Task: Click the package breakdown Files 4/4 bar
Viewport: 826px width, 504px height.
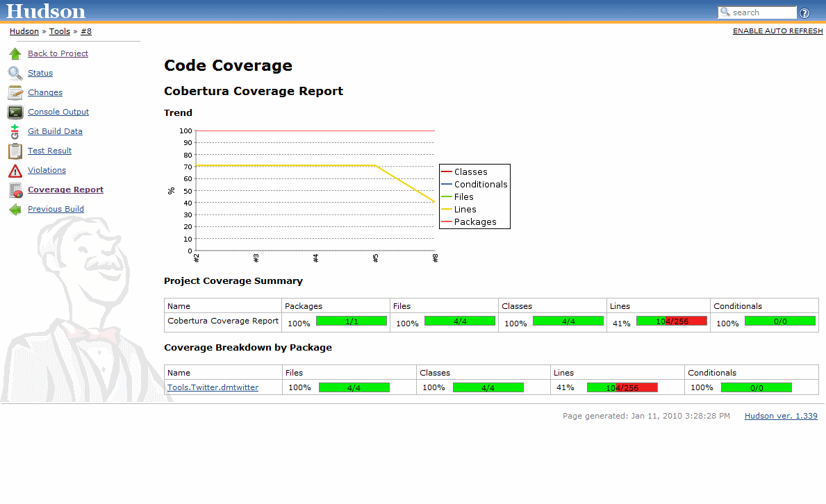Action: [354, 387]
